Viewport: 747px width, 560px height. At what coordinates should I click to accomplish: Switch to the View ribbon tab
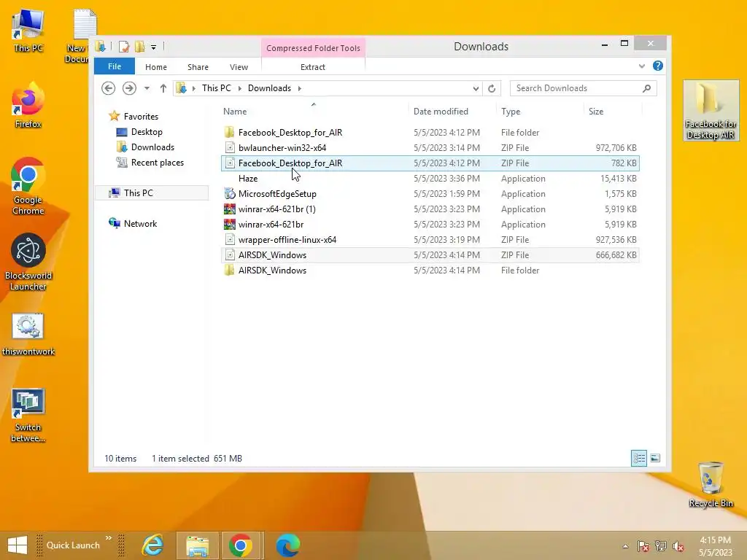click(x=239, y=67)
